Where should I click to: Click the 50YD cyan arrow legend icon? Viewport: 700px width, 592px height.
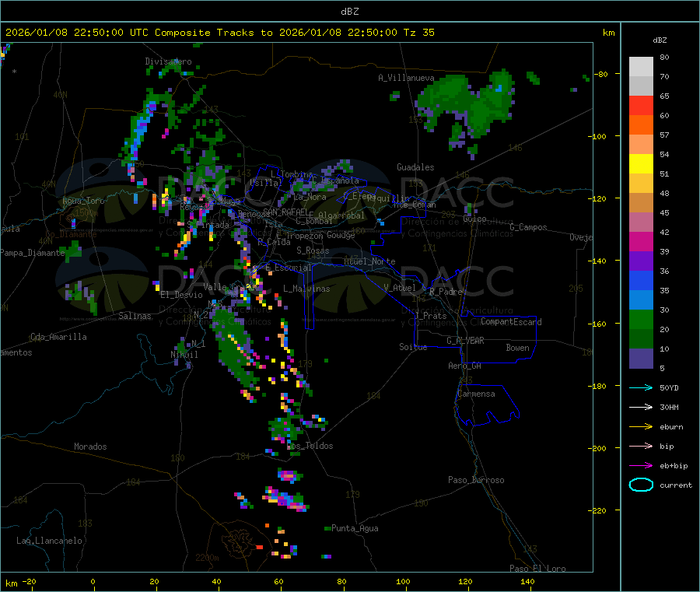[x=641, y=387]
